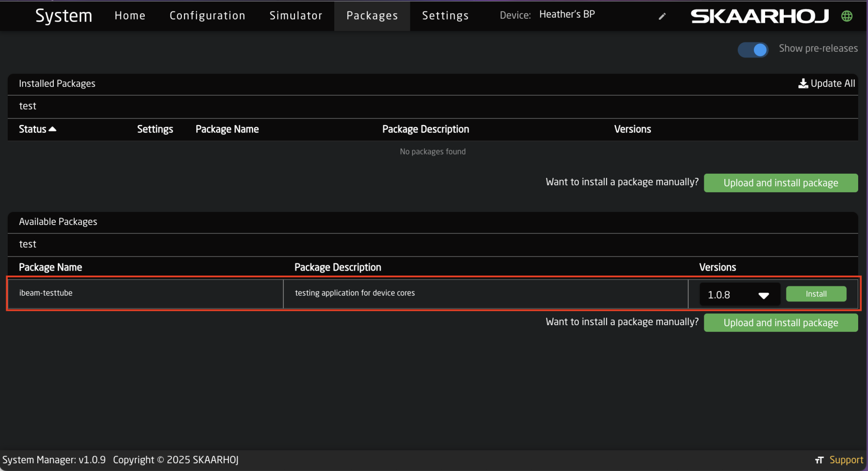Go to the Simulator tab
This screenshot has width=868, height=471.
tap(296, 16)
